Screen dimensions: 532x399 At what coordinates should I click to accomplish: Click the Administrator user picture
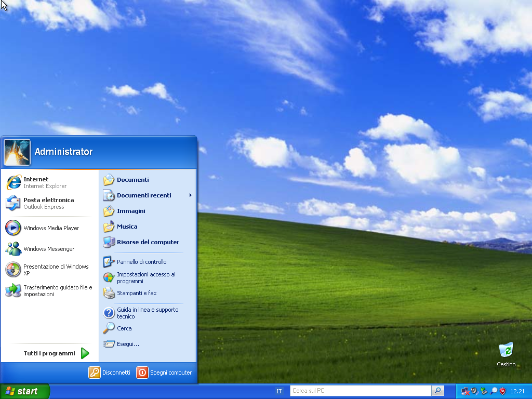pos(17,152)
